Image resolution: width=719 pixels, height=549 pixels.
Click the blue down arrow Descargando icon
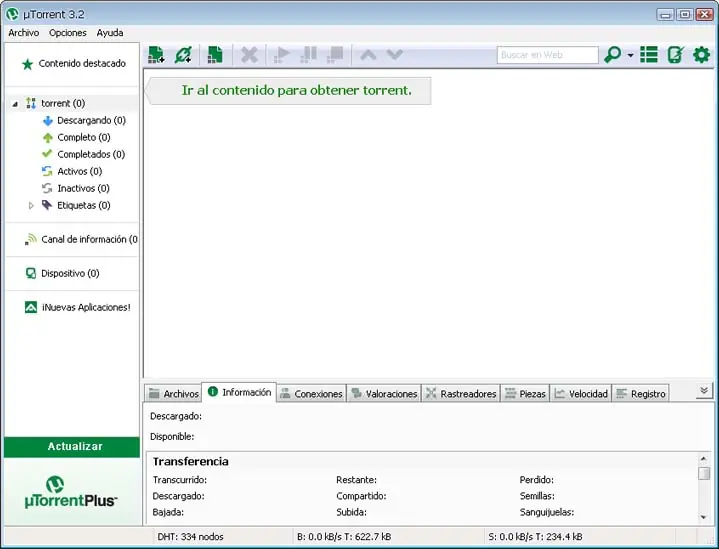click(x=48, y=121)
